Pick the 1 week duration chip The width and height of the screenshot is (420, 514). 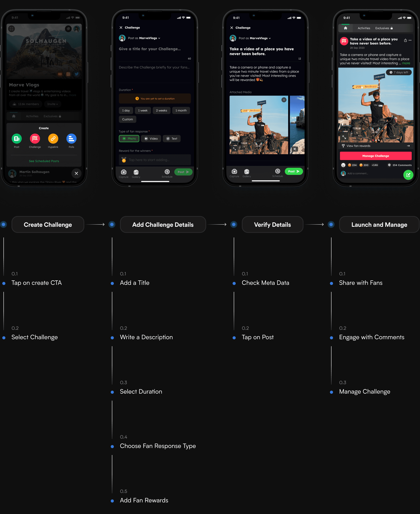point(143,110)
